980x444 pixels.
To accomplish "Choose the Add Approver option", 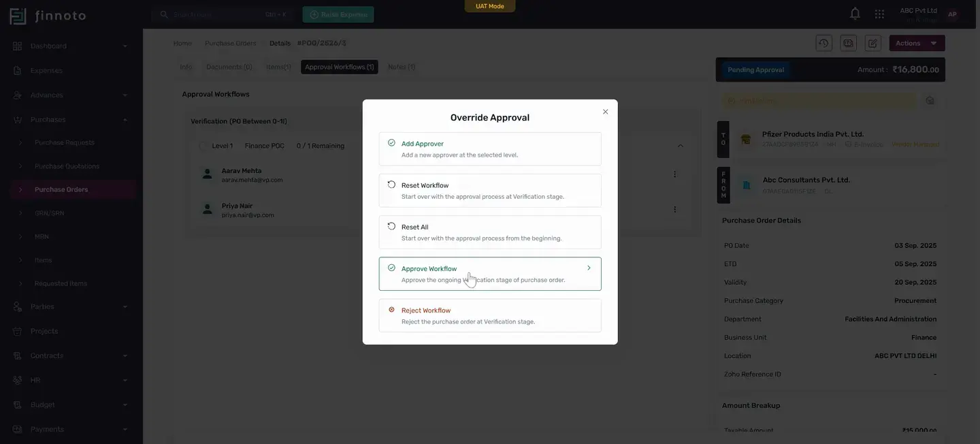I will click(x=490, y=148).
